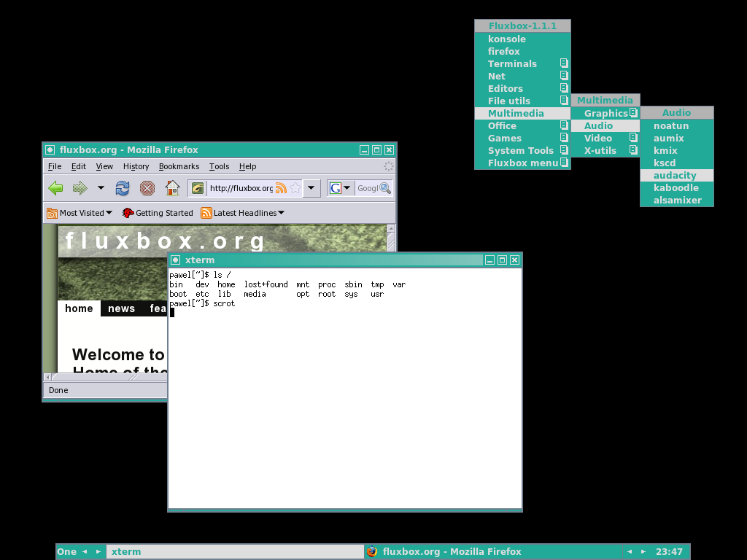The width and height of the screenshot is (747, 560).
Task: Expand the Most Visited bookmarks dropdown
Action: [109, 213]
